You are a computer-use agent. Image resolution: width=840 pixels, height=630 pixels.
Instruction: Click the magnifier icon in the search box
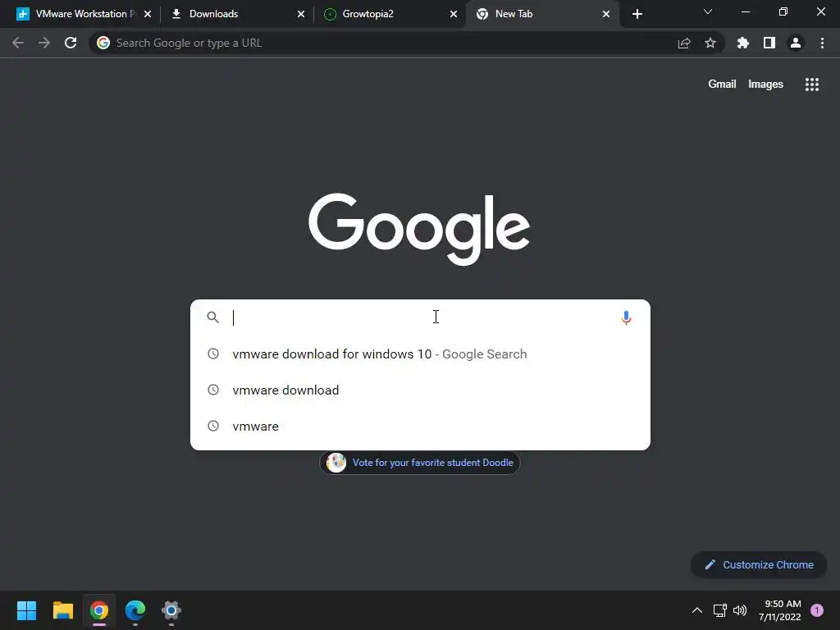[x=212, y=317]
